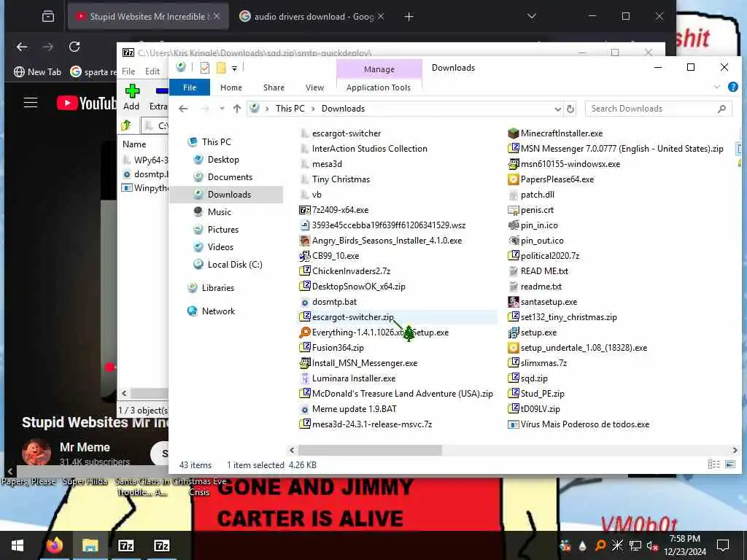Click the muted volume tray icon
This screenshot has height=560, width=747.
[x=652, y=545]
